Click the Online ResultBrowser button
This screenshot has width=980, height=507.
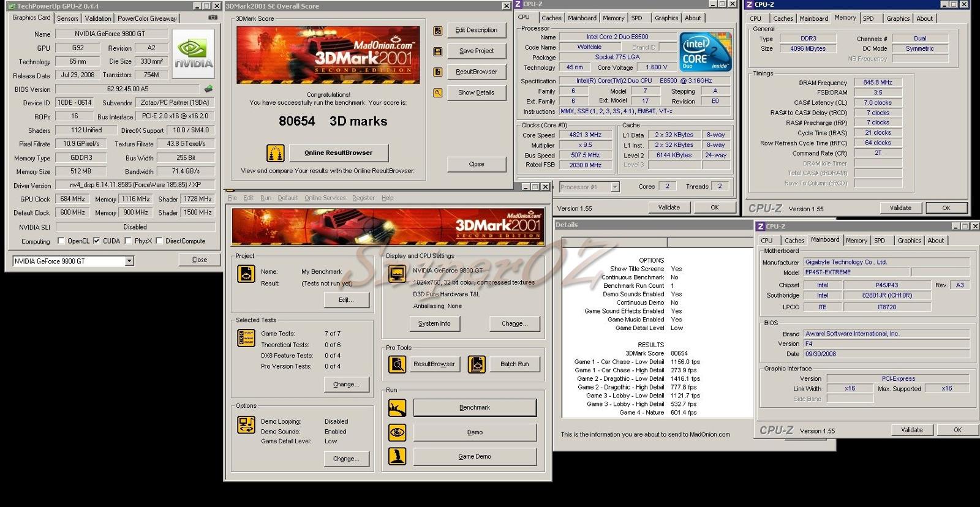tap(338, 152)
